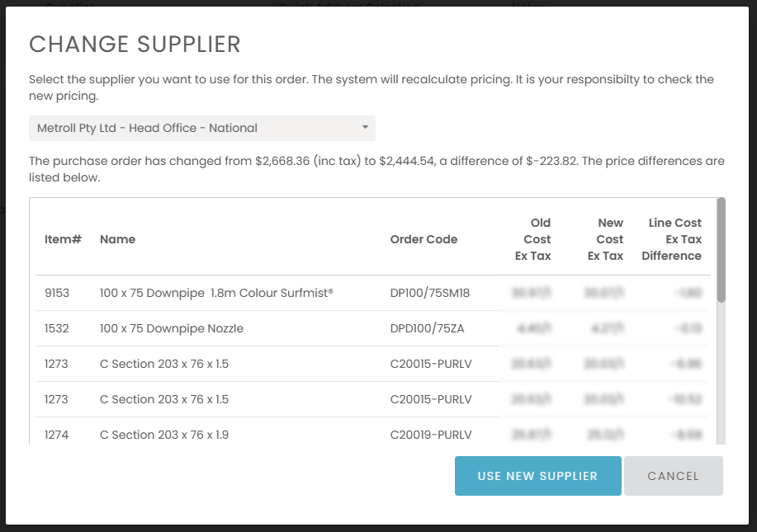This screenshot has width=757, height=532.
Task: Select item number 1274 cell
Action: click(x=57, y=435)
